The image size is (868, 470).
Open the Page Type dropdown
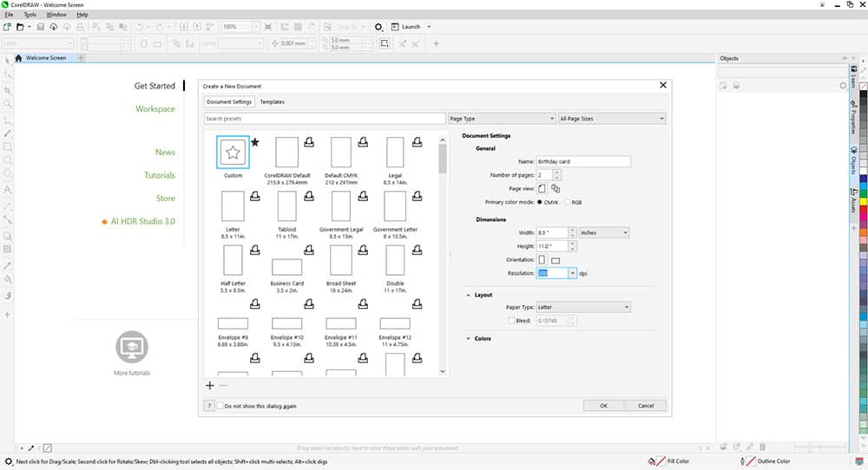(x=502, y=118)
